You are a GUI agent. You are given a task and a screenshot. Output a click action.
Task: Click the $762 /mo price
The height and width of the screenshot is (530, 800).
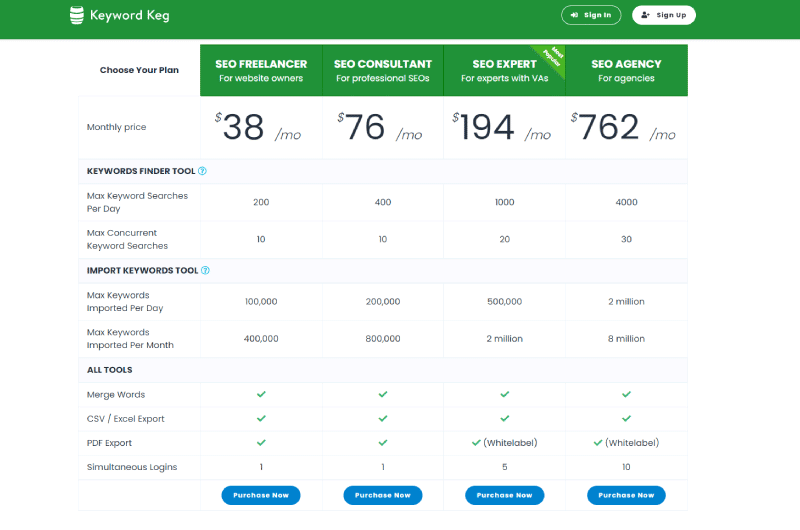coord(623,127)
